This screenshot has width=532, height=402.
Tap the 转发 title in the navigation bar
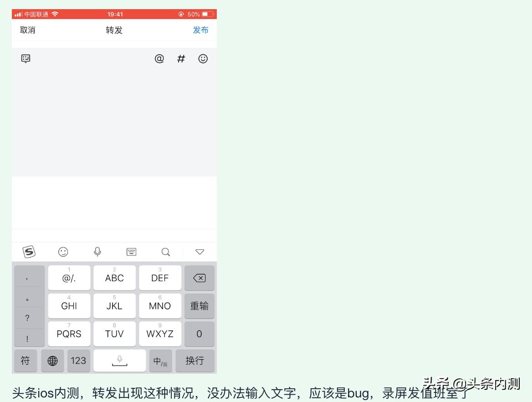point(114,31)
